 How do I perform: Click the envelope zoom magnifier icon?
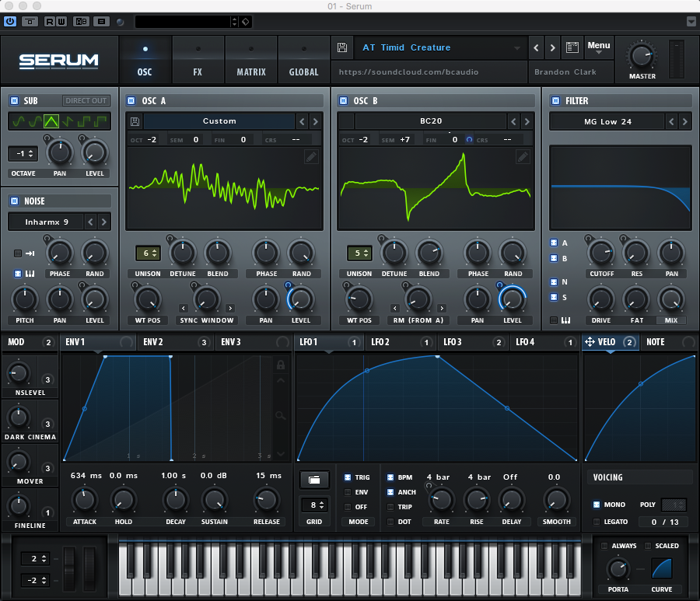(280, 416)
